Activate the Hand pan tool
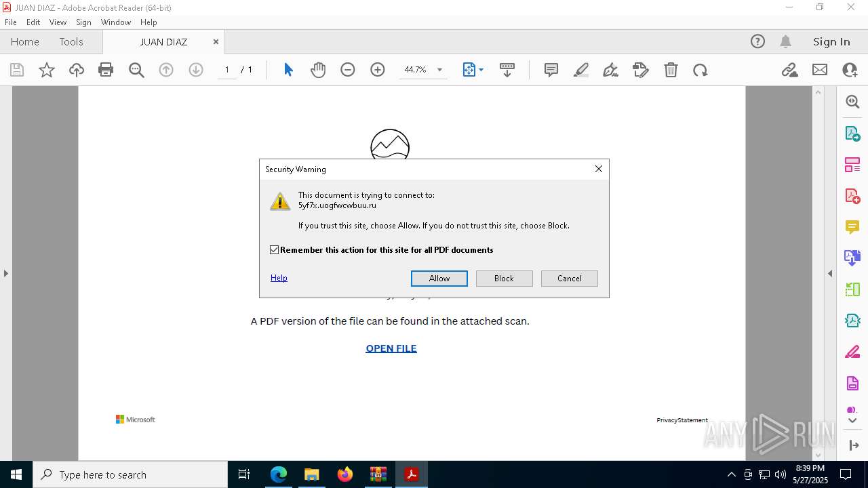The width and height of the screenshot is (868, 488). point(318,70)
